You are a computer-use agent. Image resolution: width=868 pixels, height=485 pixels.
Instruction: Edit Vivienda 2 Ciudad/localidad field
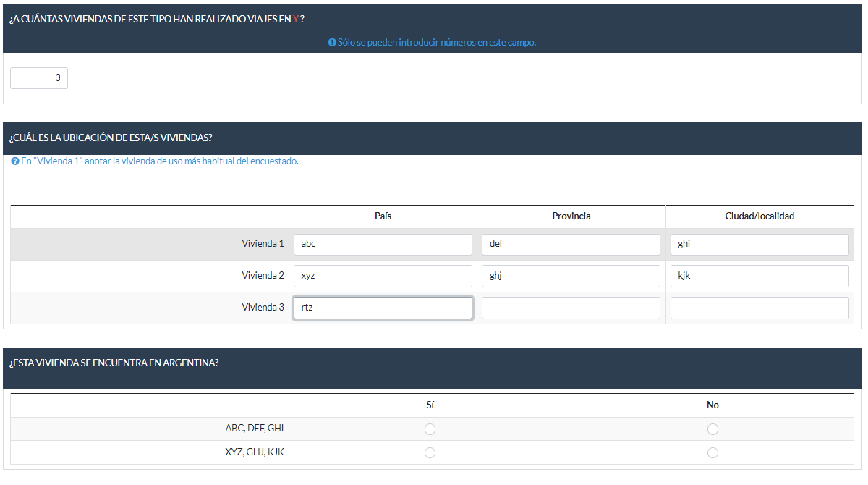(x=759, y=276)
